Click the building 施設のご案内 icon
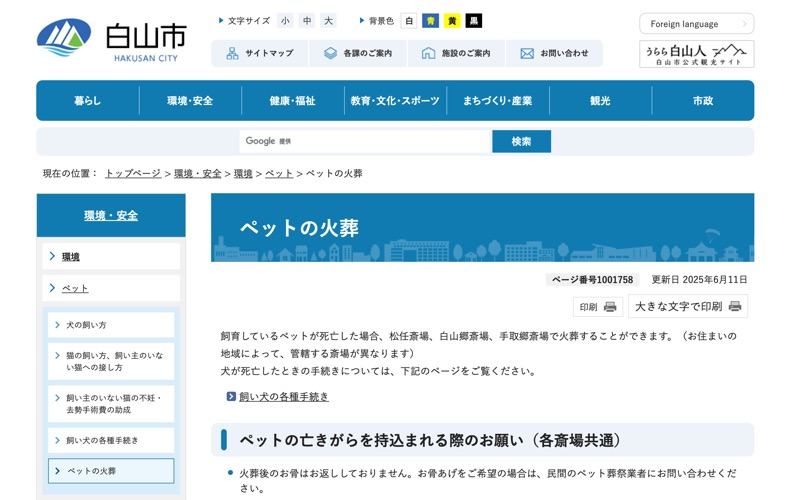This screenshot has width=800, height=500. coord(428,53)
